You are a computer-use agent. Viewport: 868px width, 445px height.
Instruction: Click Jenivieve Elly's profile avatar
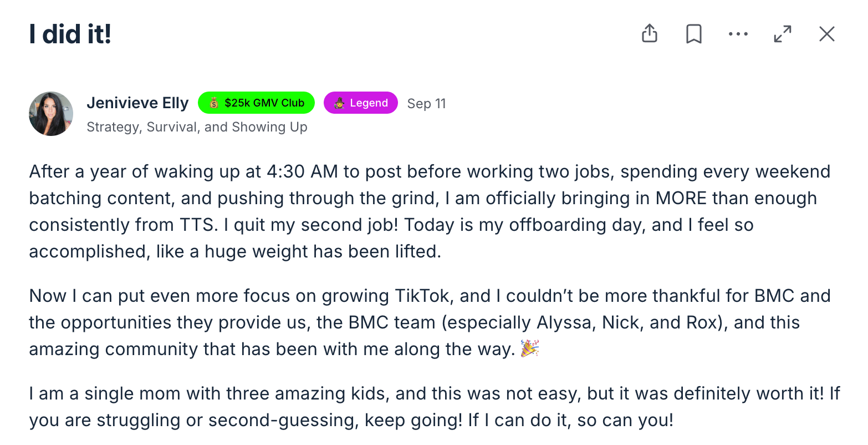click(x=51, y=114)
